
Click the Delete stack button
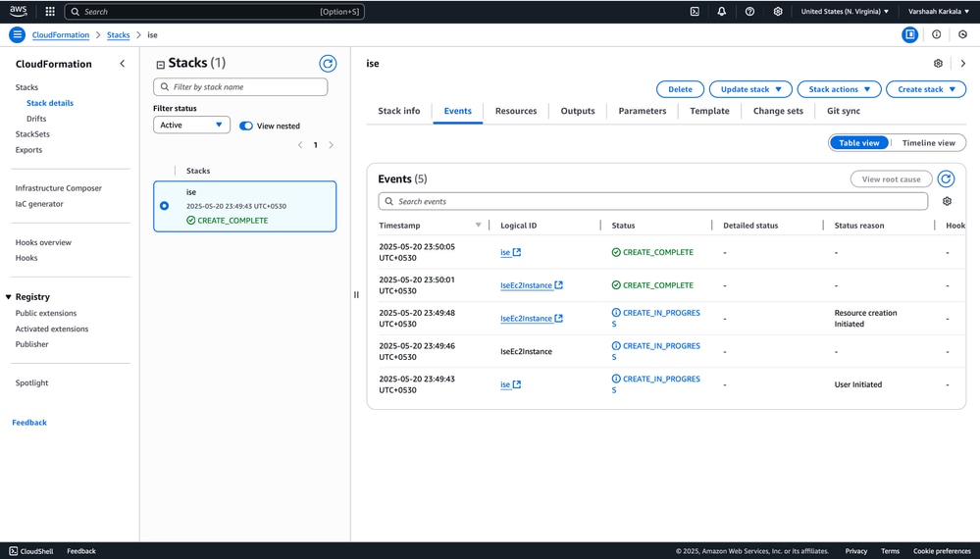point(680,89)
